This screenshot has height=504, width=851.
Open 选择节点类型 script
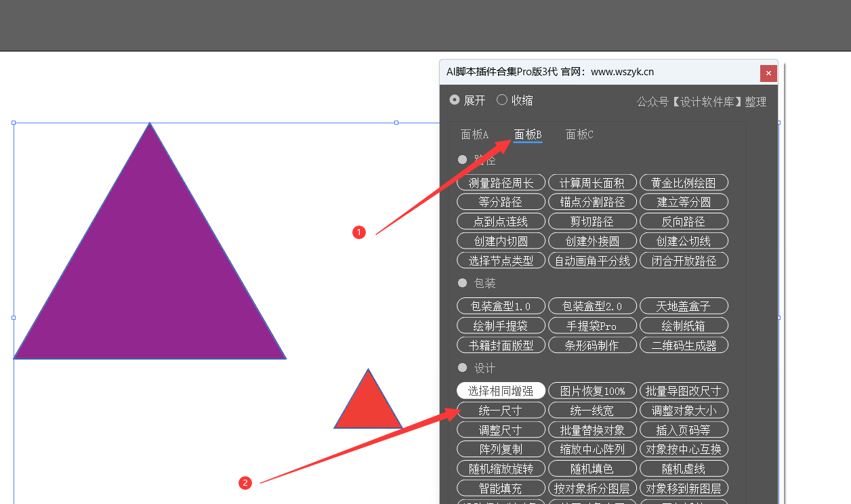pos(501,261)
